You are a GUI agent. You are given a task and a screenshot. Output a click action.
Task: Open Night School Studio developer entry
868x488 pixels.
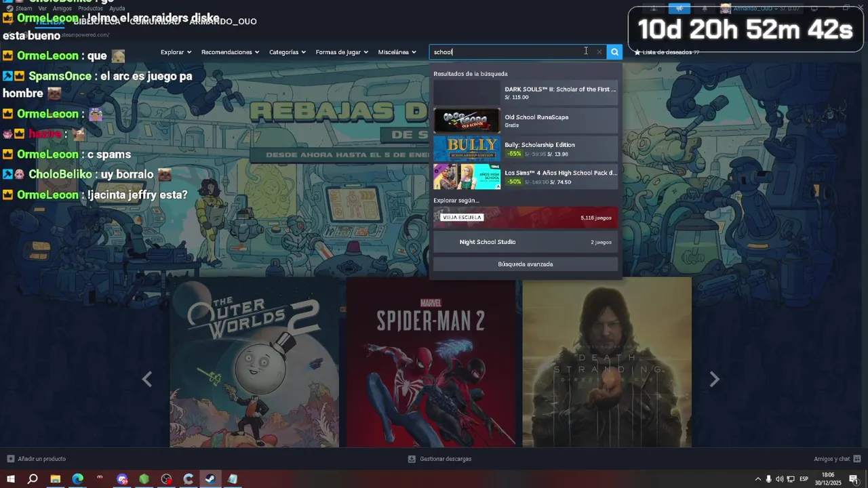tap(526, 242)
